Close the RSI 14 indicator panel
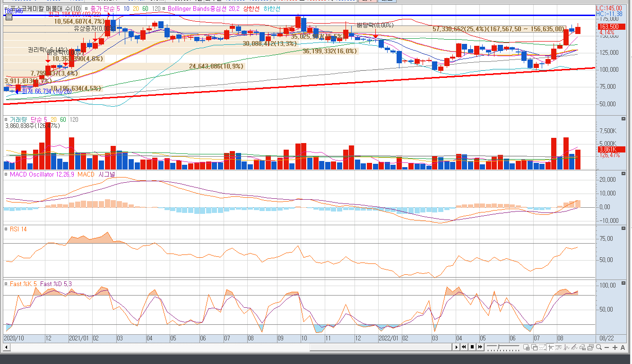This screenshot has width=632, height=364. coord(623,228)
